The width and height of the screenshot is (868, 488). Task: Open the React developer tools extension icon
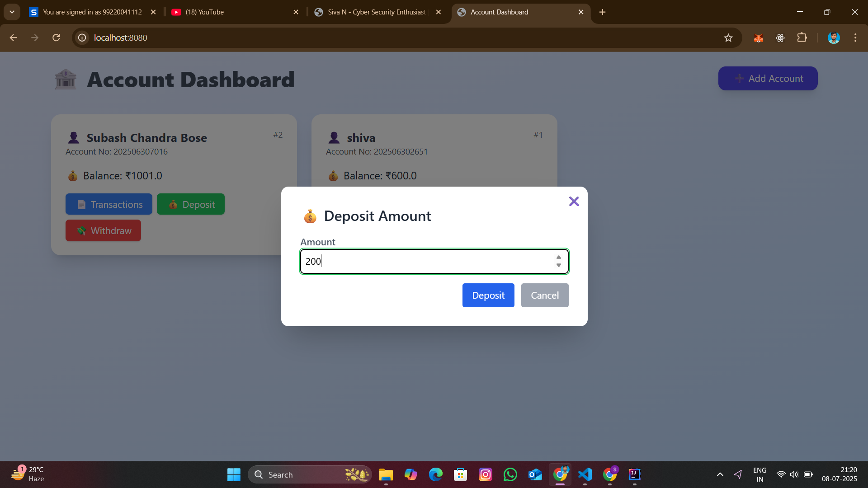pos(780,38)
